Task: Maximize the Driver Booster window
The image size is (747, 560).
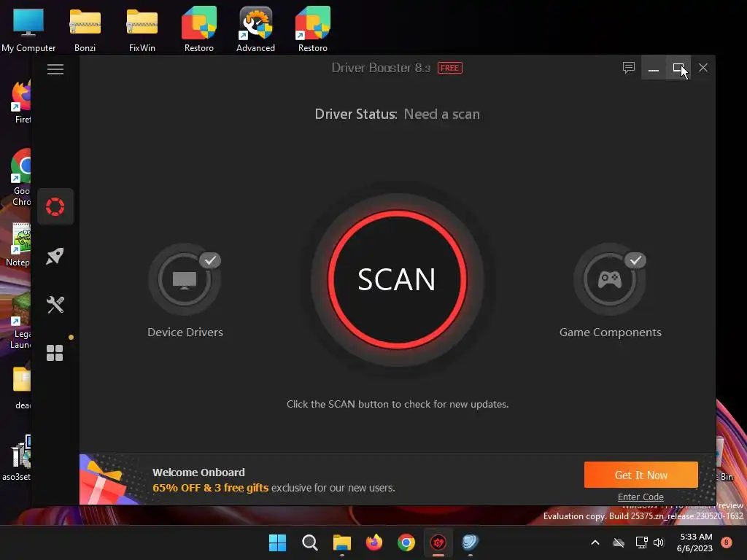Action: point(678,68)
